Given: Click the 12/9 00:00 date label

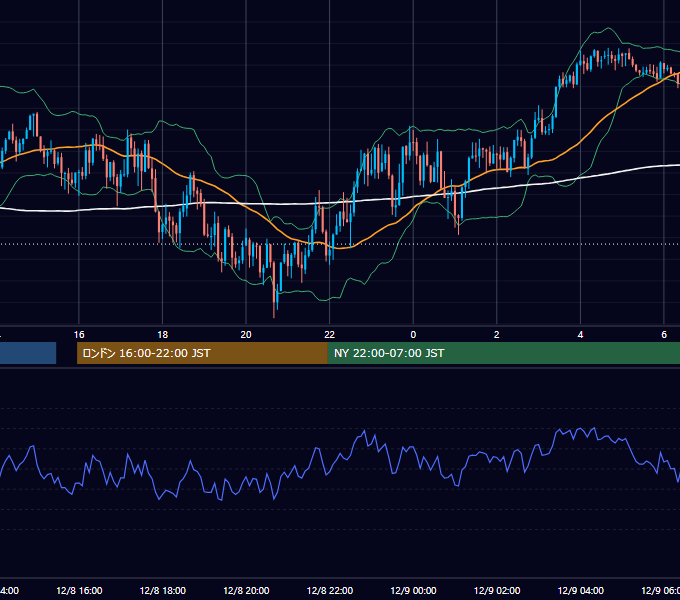Looking at the screenshot, I should (x=413, y=590).
